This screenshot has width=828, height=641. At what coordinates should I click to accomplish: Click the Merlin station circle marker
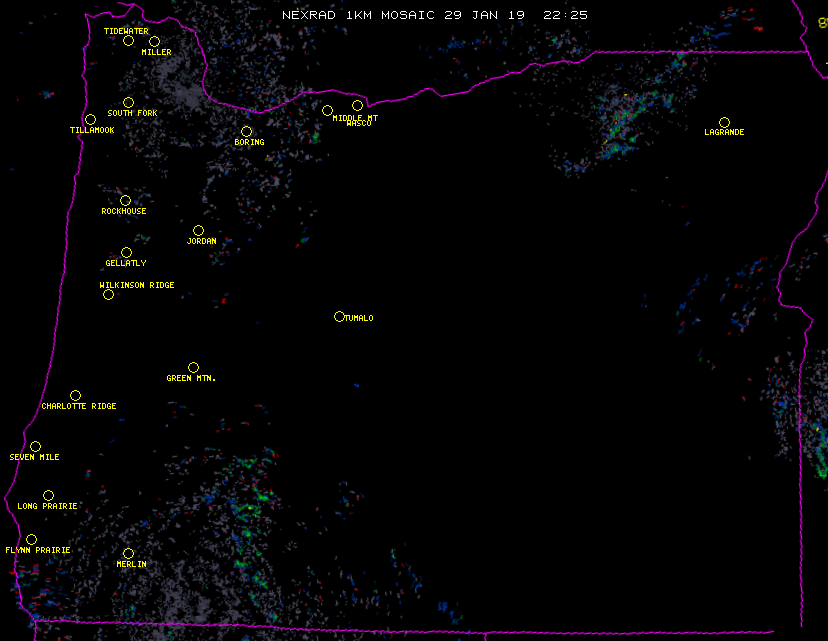click(128, 553)
